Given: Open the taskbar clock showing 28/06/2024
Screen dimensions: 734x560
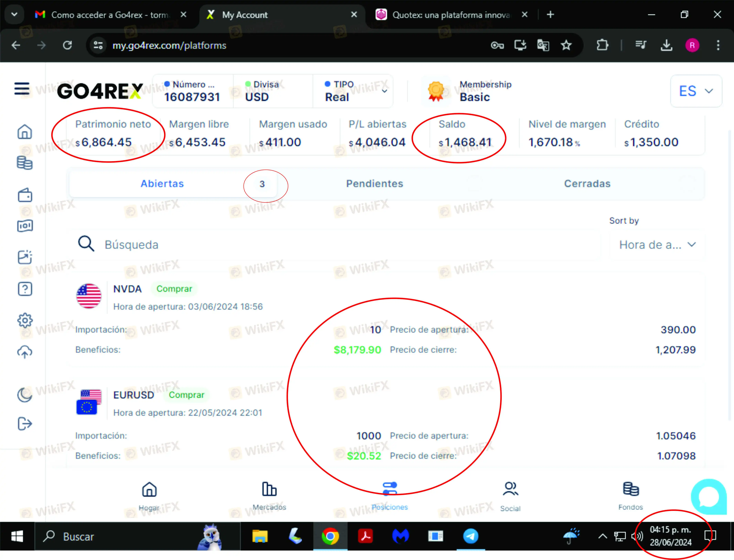Looking at the screenshot, I should (x=671, y=536).
